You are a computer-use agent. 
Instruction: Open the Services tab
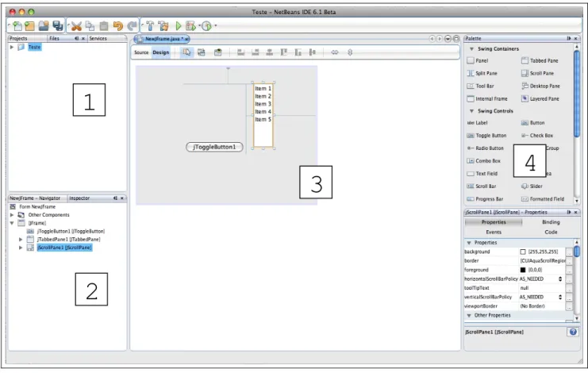[98, 38]
